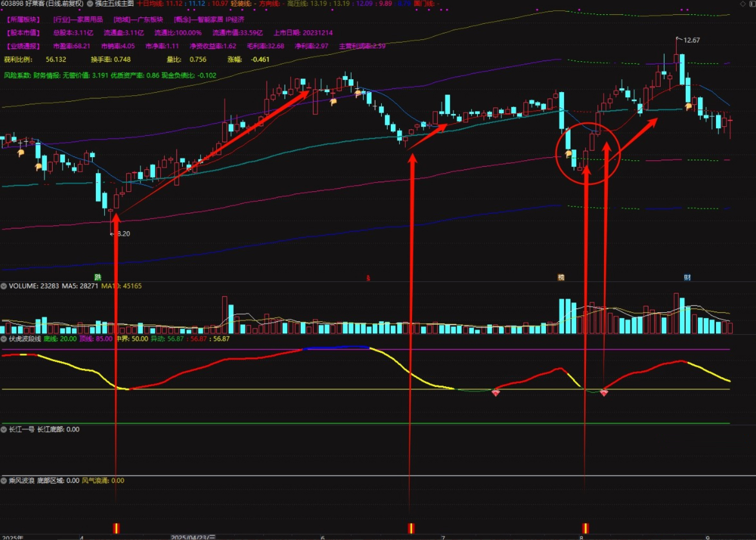Click the second pink diamond signal near August

coord(603,392)
